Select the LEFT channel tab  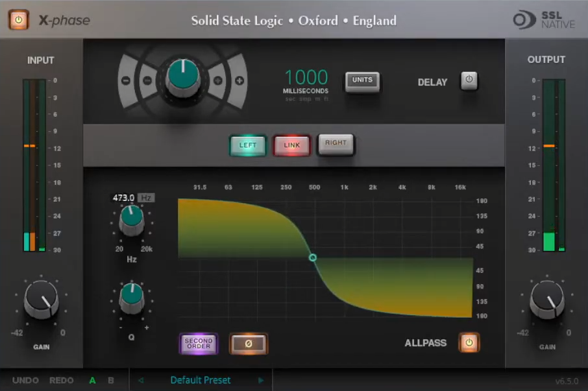tap(247, 145)
